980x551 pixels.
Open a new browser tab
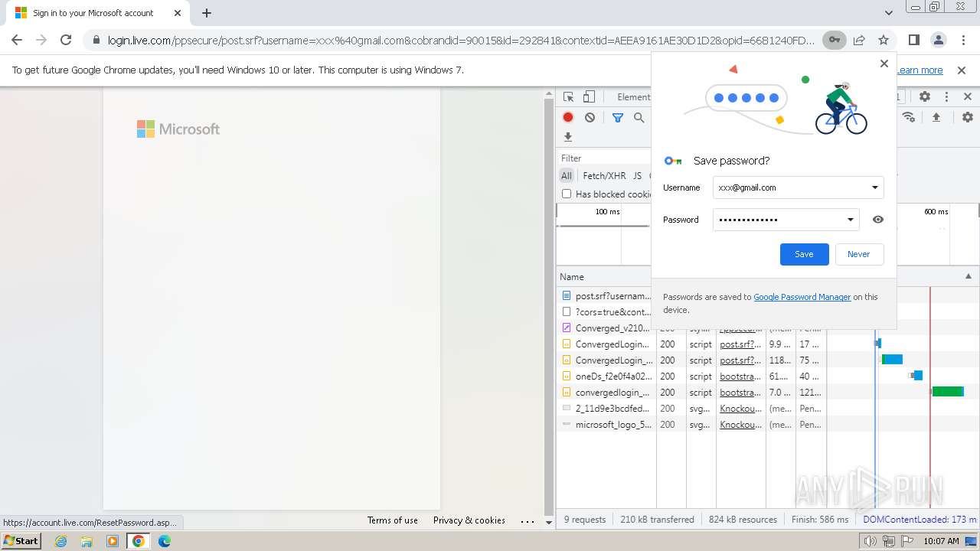click(207, 13)
